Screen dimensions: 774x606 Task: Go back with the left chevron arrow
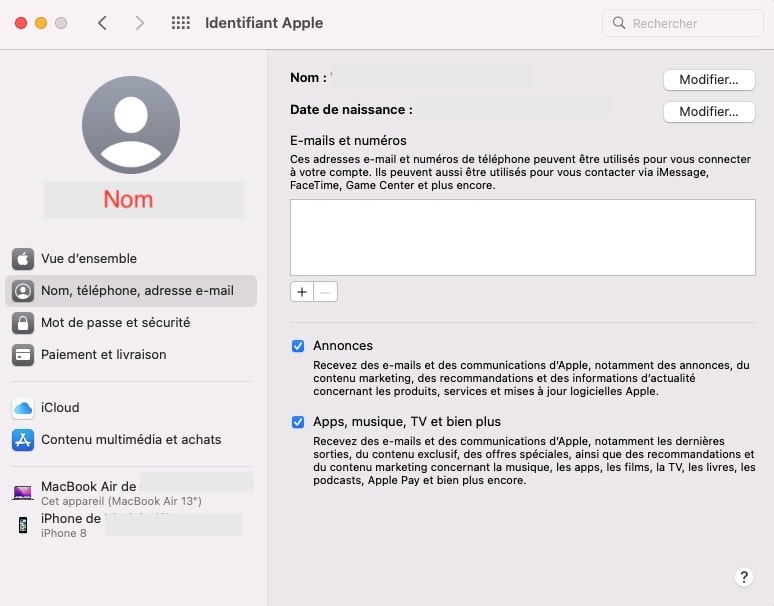(x=102, y=23)
